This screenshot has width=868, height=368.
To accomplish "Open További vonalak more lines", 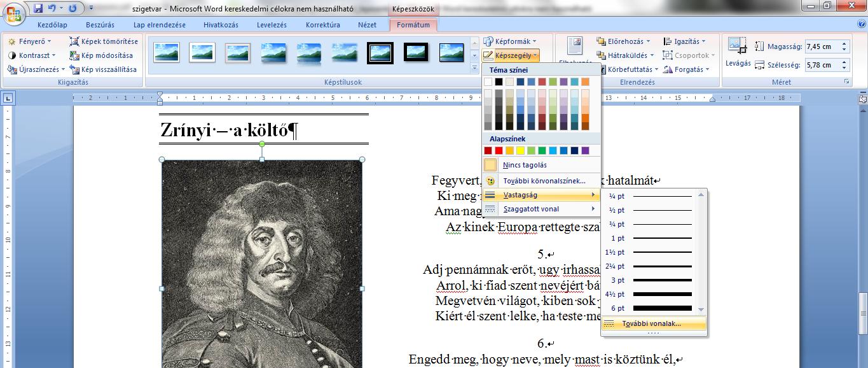I will [x=654, y=323].
